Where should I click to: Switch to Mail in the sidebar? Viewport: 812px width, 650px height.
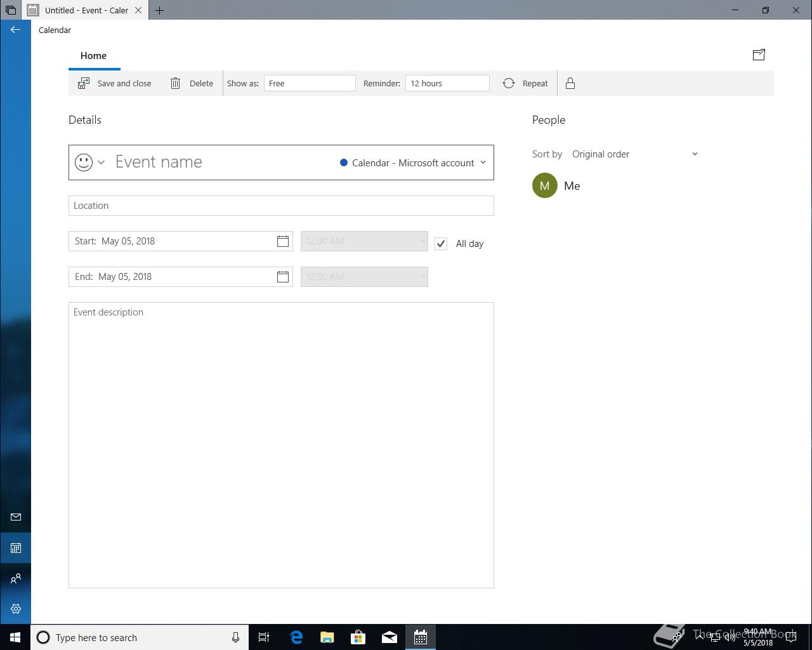[16, 517]
